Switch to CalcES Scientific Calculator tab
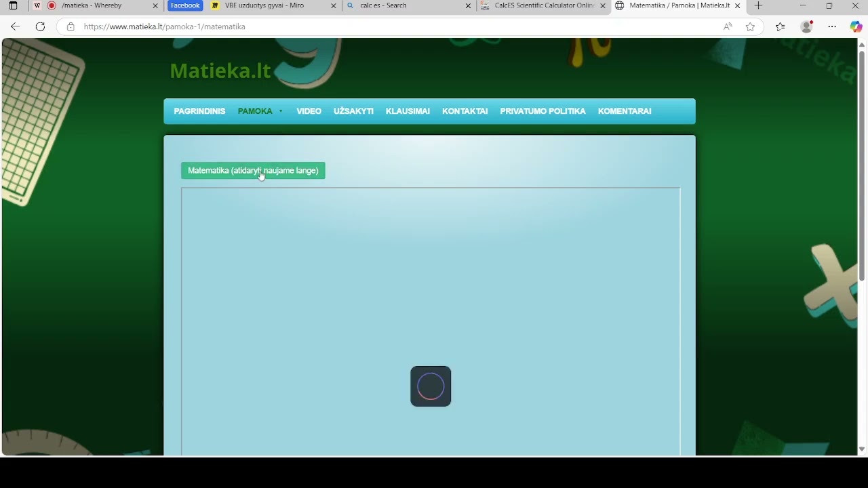The image size is (868, 488). click(x=543, y=5)
